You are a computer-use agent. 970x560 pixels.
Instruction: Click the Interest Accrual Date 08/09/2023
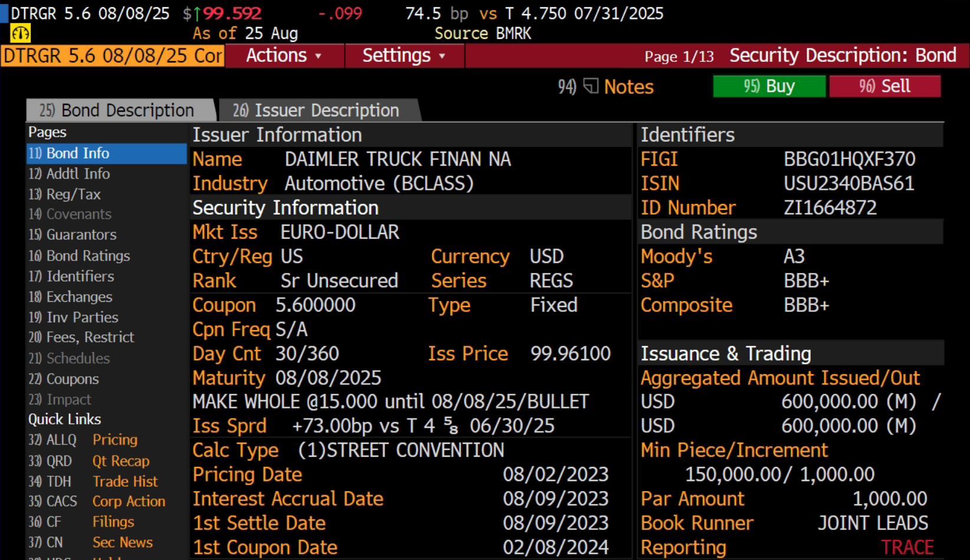[x=555, y=499]
